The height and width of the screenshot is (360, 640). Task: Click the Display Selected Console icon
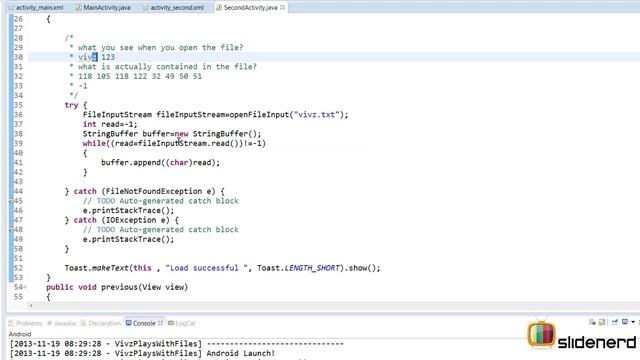(625, 322)
